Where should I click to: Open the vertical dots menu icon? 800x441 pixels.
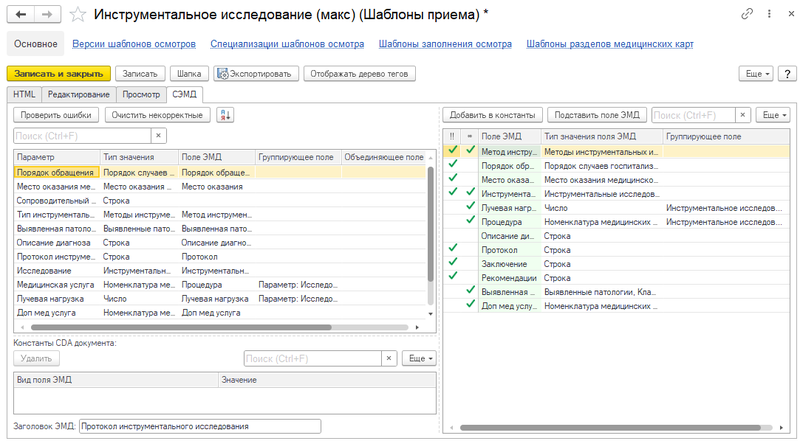(x=769, y=14)
